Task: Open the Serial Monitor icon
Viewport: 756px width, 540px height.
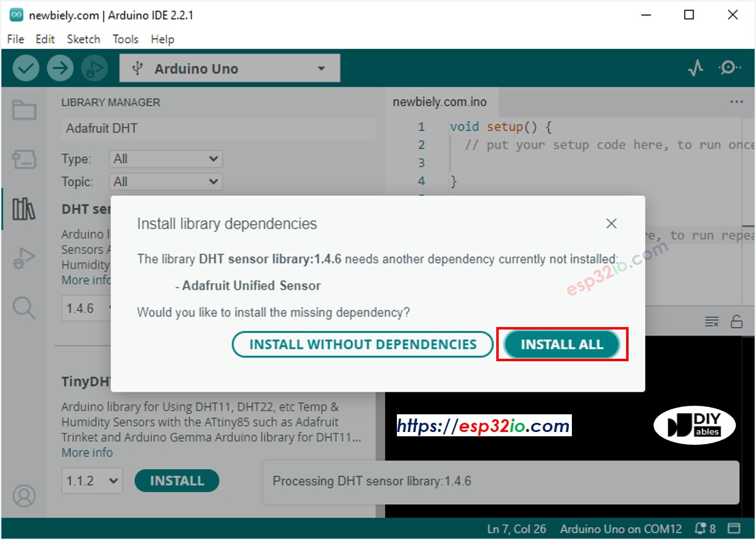Action: tap(729, 68)
